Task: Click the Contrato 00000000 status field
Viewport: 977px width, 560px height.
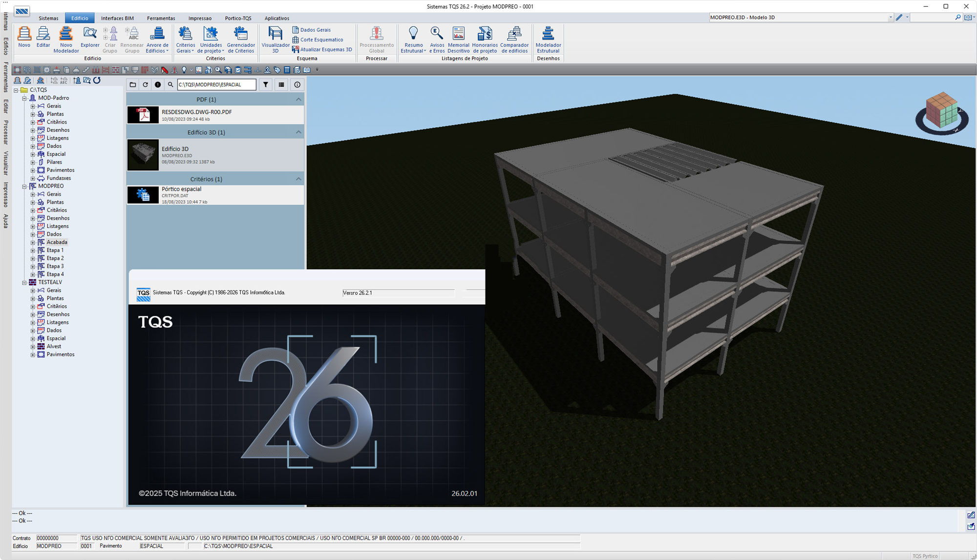Action: coord(57,538)
